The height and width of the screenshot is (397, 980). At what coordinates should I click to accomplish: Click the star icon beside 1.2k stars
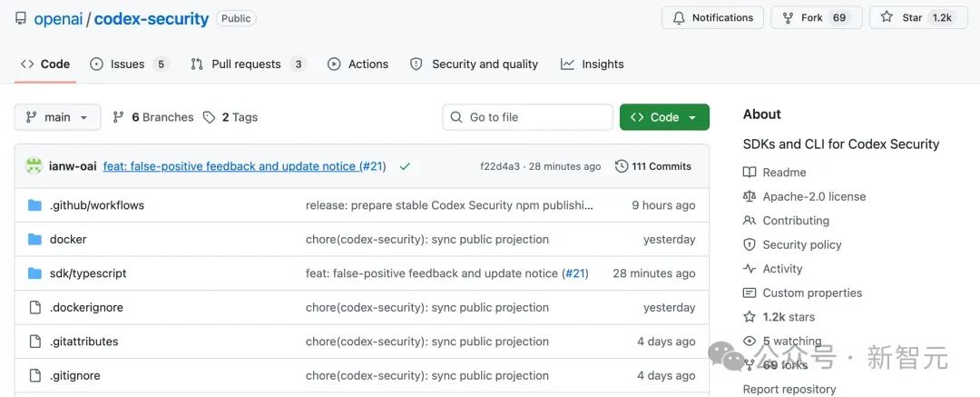coord(750,317)
